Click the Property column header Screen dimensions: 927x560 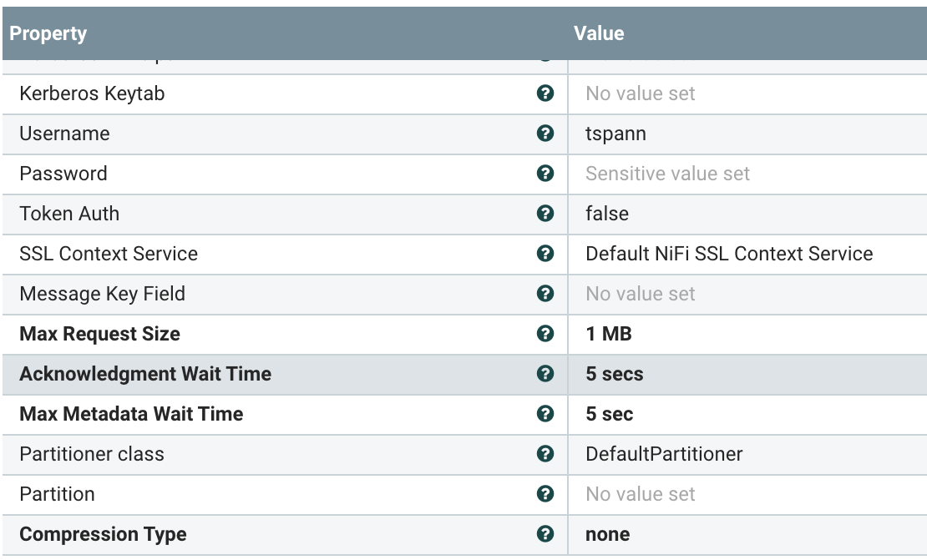[48, 33]
